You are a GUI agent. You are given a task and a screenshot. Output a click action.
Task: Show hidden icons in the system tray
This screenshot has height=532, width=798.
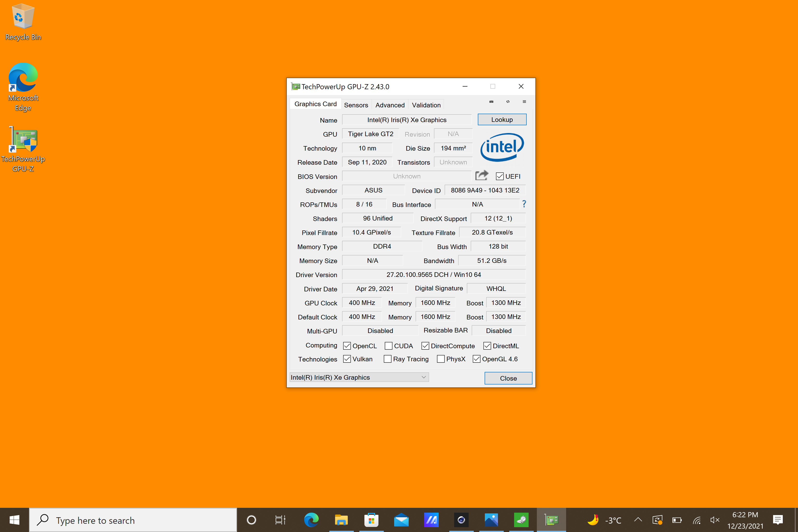point(638,520)
